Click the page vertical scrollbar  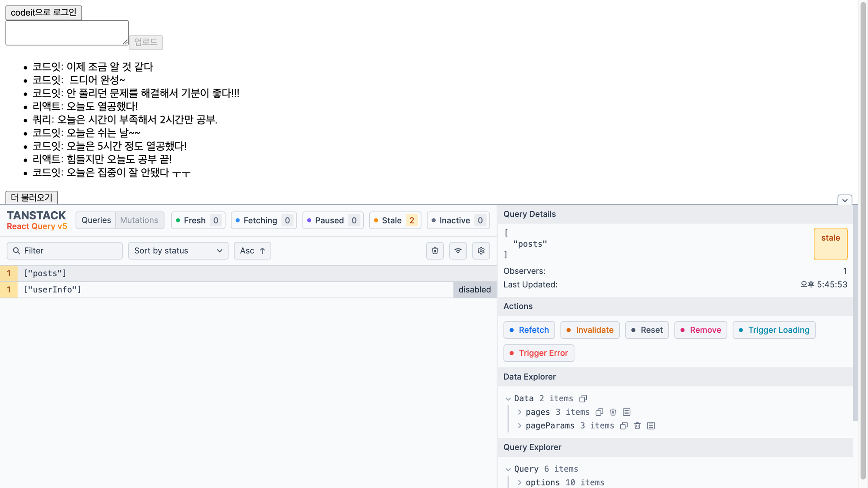(863, 241)
